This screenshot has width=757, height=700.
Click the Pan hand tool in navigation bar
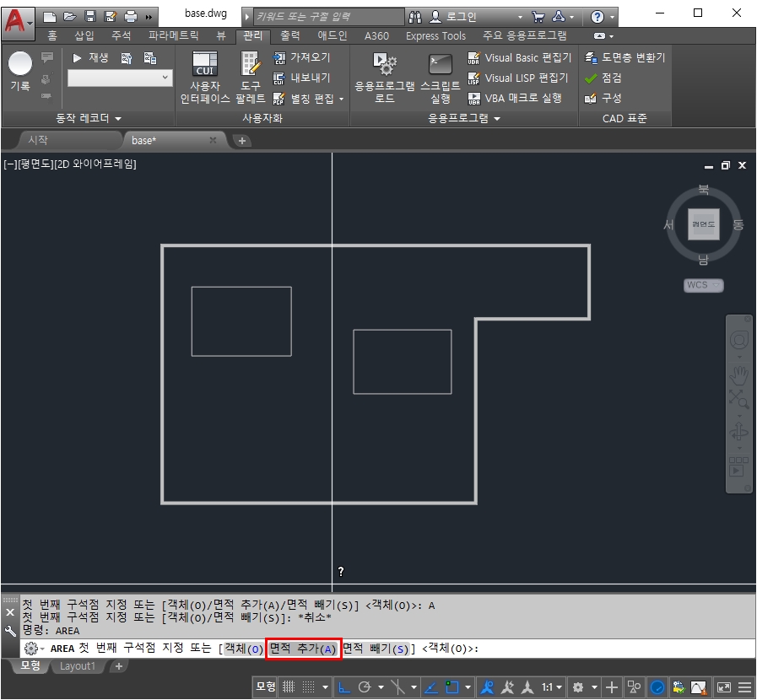[x=738, y=374]
